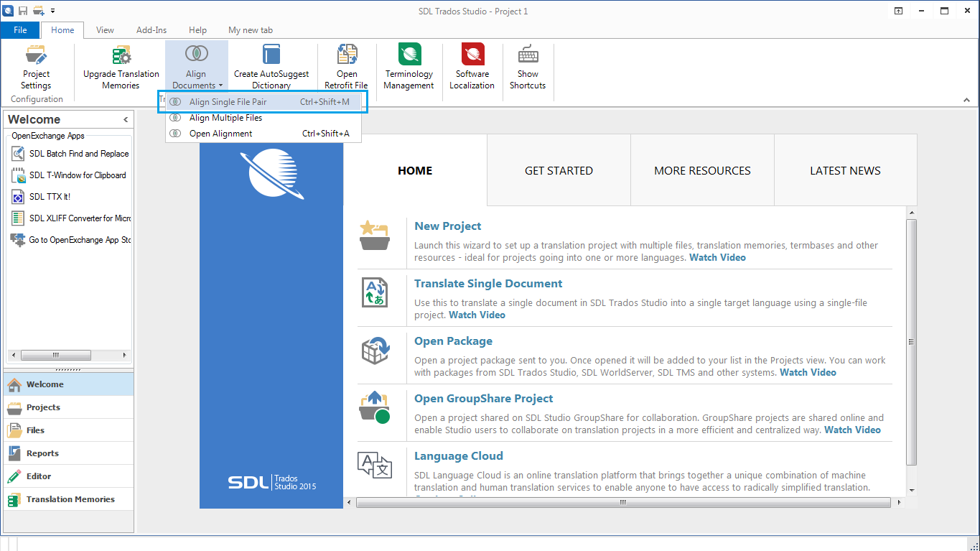The image size is (980, 551).
Task: Click the Translate Single Document icon
Action: click(374, 293)
